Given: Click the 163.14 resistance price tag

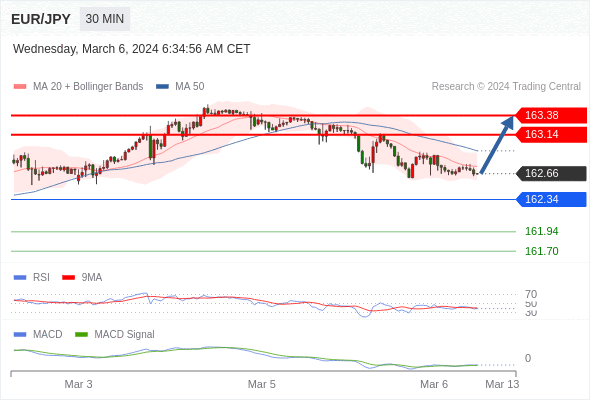Looking at the screenshot, I should click(x=550, y=134).
